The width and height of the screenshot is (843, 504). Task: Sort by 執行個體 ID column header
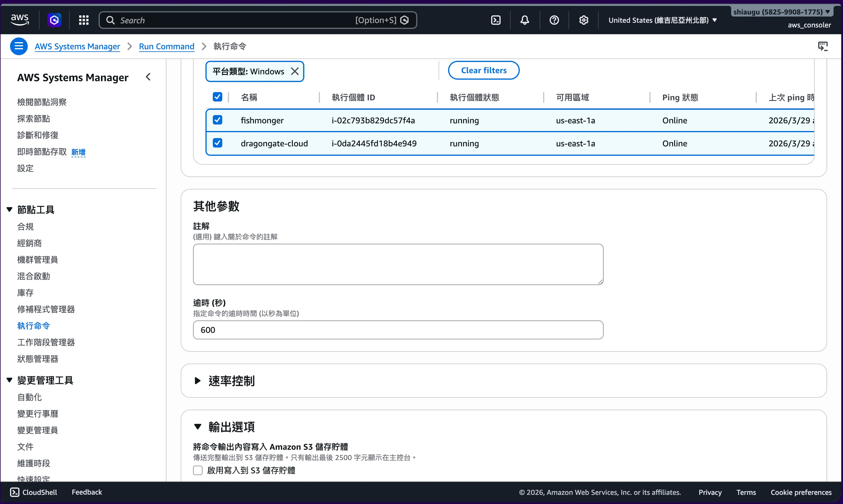[x=353, y=97]
